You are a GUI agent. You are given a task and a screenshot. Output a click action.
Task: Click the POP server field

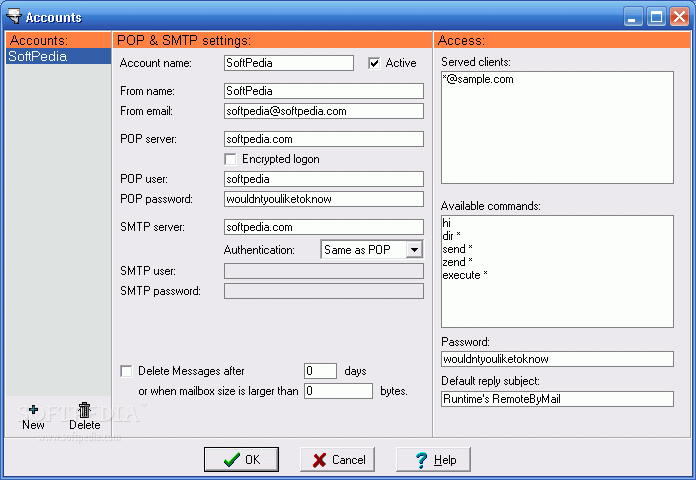324,139
